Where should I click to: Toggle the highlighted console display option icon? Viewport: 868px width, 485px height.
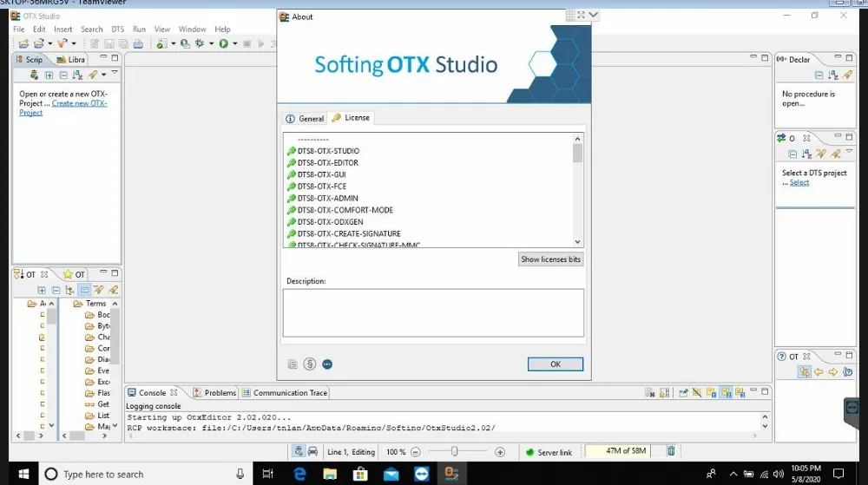pos(726,393)
